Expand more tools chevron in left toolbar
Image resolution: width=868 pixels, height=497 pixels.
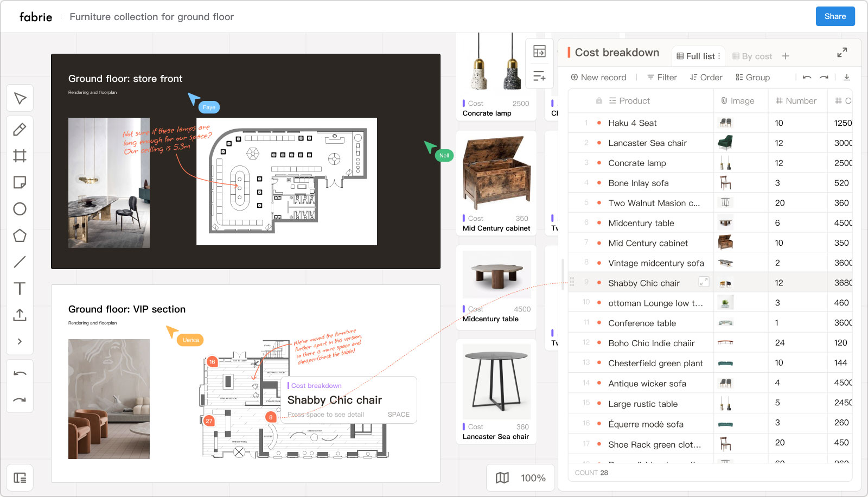[x=20, y=341]
